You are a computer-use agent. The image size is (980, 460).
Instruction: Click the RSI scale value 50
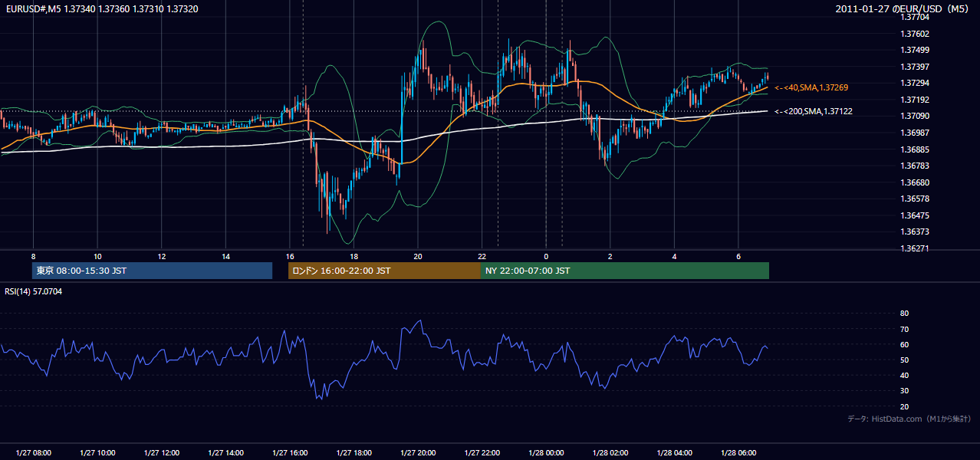pos(904,360)
